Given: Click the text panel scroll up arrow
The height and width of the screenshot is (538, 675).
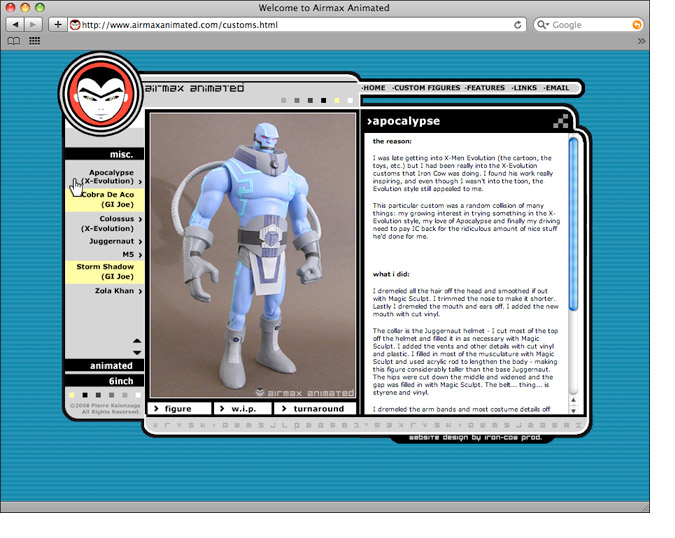Looking at the screenshot, I should point(573,400).
